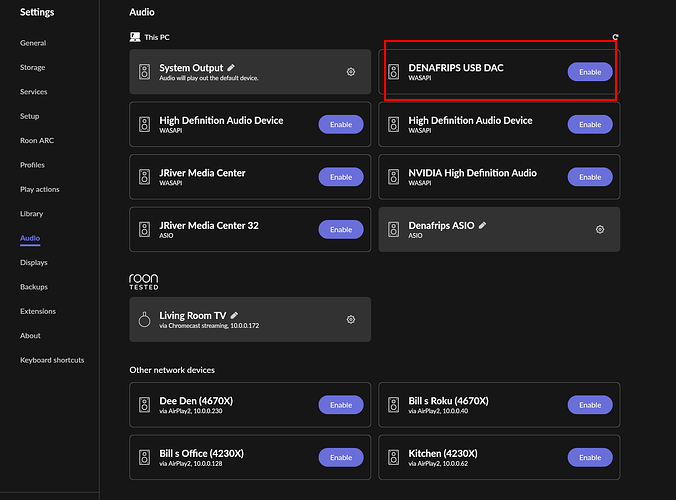Enable JRiver Media Center WASAPI

(341, 177)
